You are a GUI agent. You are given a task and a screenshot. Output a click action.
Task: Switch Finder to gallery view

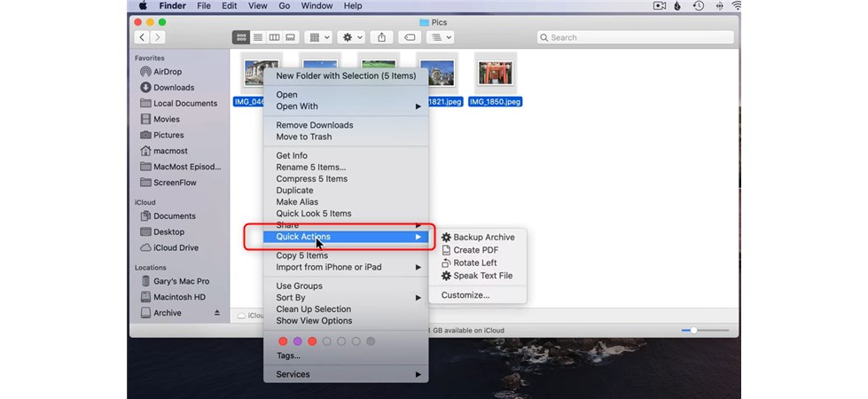pyautogui.click(x=290, y=37)
